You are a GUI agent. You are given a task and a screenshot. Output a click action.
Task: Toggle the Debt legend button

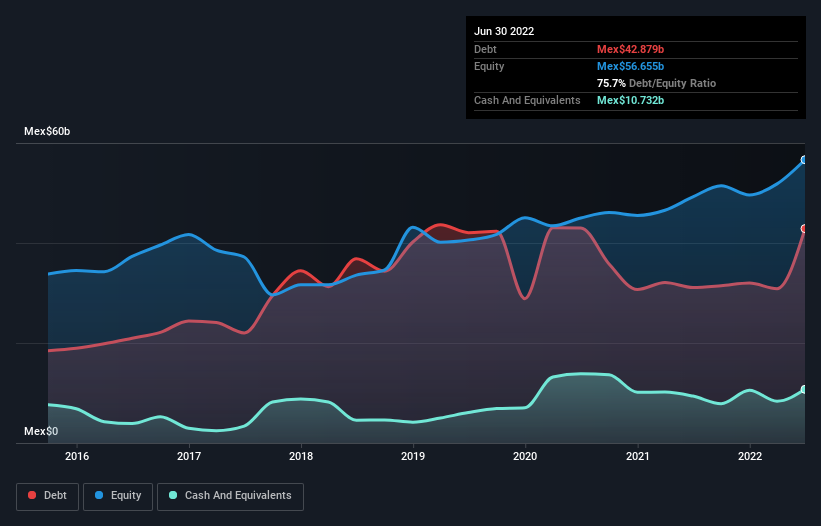point(48,496)
